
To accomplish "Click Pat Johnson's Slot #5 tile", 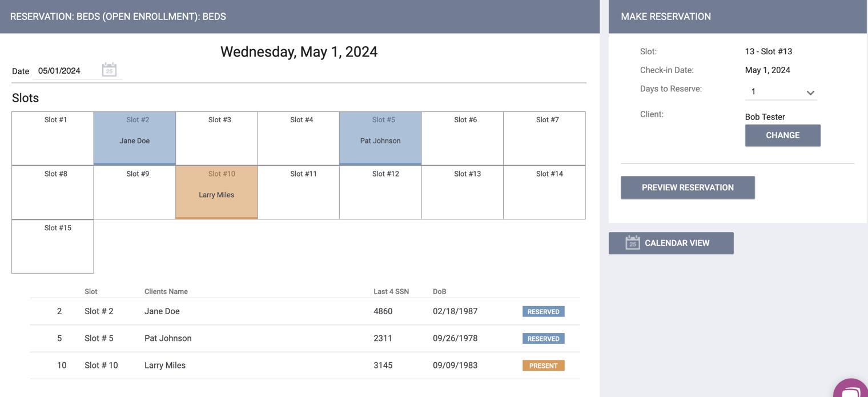I will [x=380, y=138].
